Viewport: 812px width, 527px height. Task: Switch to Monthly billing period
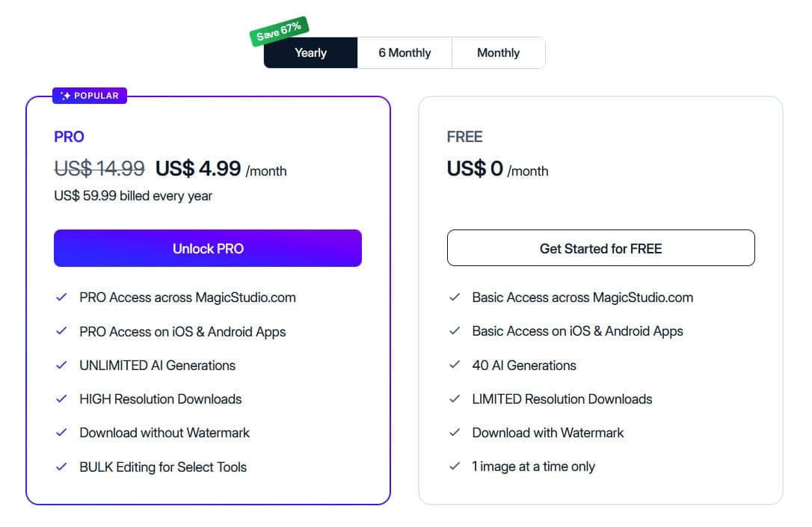coord(498,53)
